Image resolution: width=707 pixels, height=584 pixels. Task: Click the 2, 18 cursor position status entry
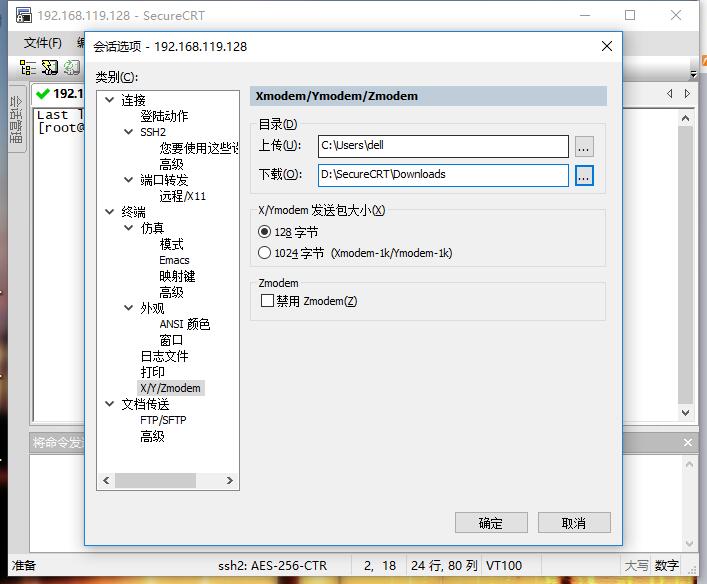(x=380, y=566)
